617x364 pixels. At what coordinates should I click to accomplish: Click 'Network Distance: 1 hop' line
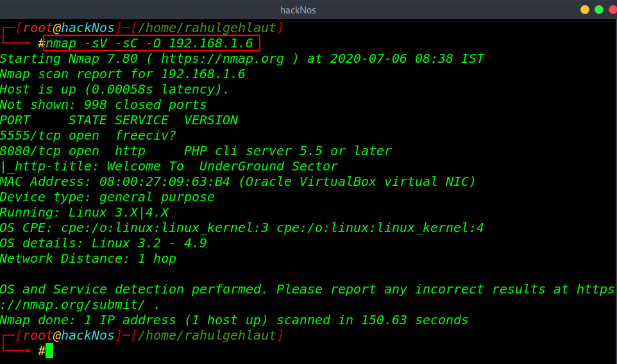88,259
